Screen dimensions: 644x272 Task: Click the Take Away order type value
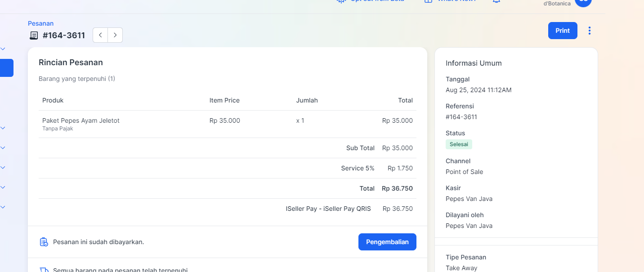[461, 268]
